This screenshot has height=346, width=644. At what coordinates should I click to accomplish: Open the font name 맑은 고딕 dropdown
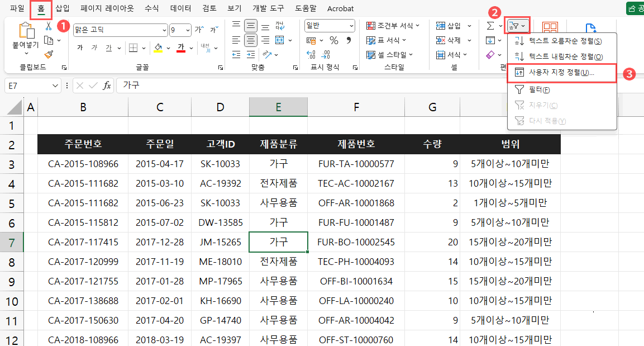click(164, 30)
